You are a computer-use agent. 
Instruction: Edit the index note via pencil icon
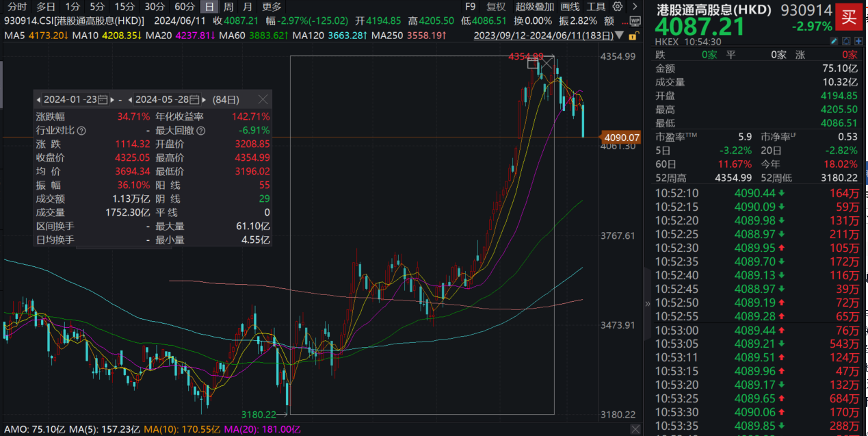(834, 41)
